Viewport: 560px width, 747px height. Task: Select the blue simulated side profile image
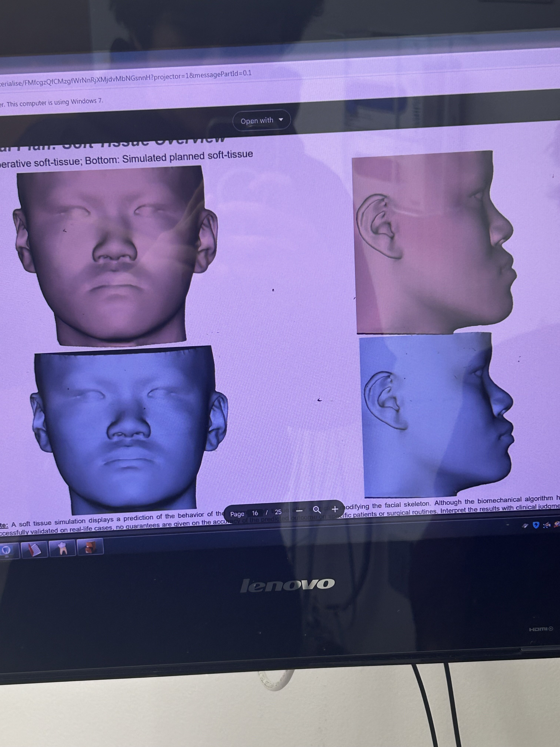tap(435, 415)
